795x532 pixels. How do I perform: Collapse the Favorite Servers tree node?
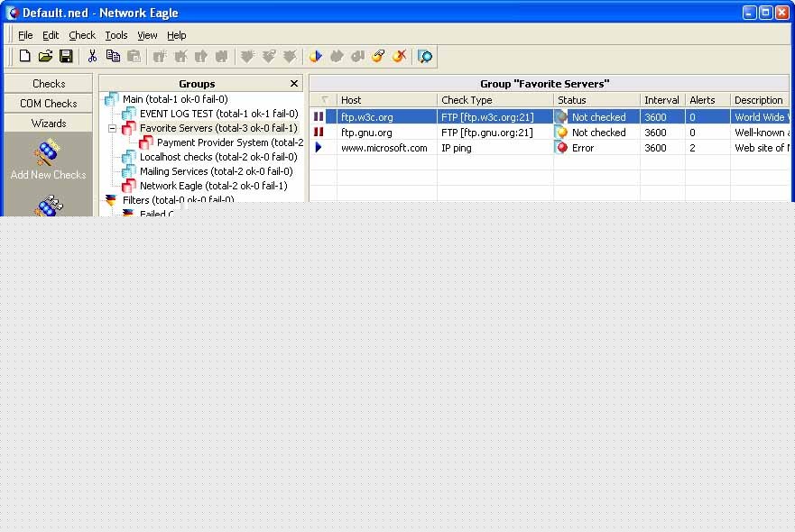[113, 129]
